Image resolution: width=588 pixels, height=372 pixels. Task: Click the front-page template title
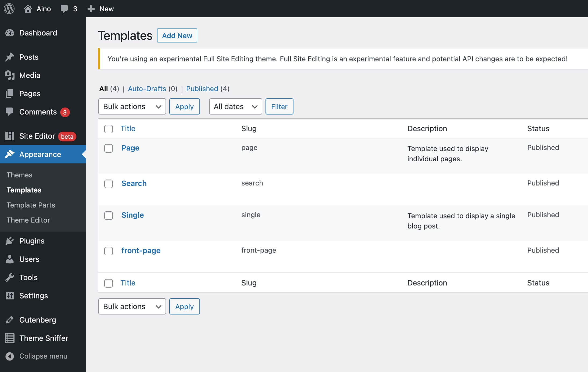(141, 250)
